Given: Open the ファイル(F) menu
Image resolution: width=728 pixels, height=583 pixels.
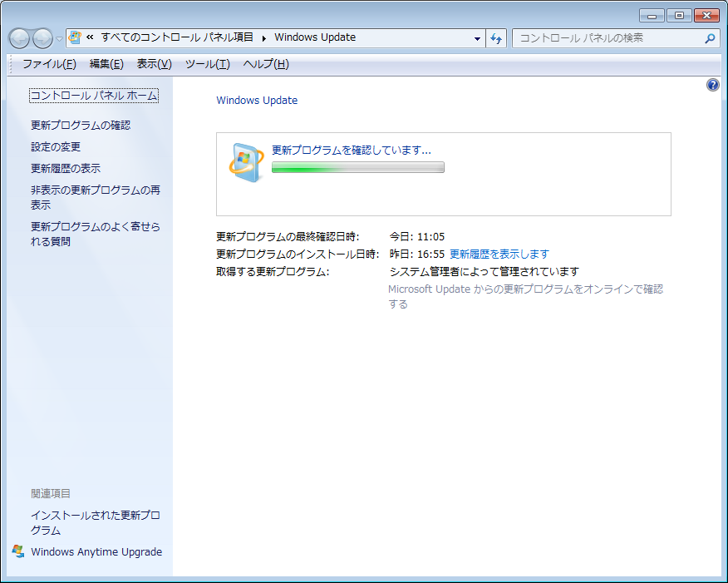Looking at the screenshot, I should coord(49,64).
